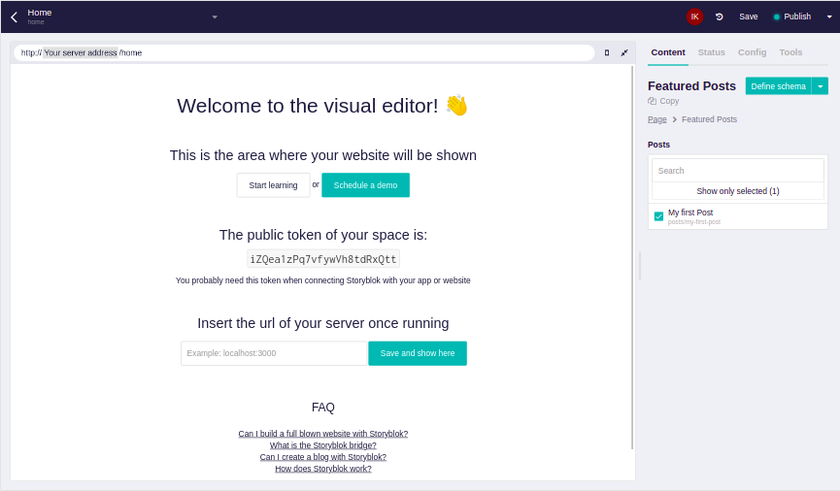Click the Start learning button

click(x=273, y=185)
